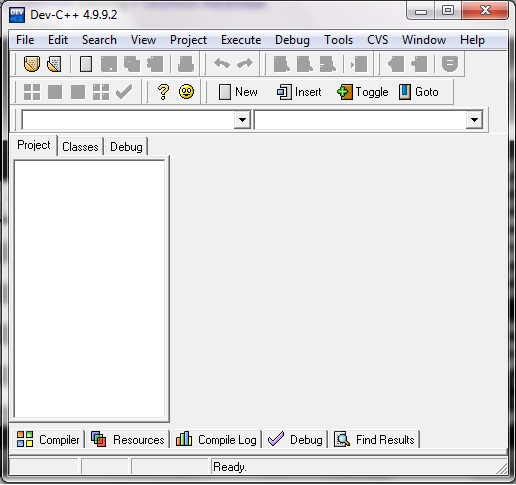Click the greyed-out Compile and Run icon

coord(78,92)
